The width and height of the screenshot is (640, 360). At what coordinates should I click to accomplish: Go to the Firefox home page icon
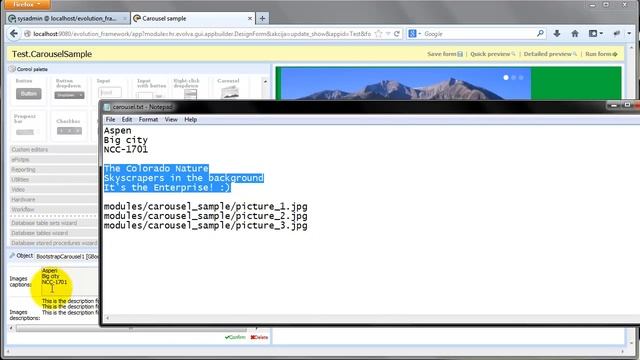[x=575, y=34]
